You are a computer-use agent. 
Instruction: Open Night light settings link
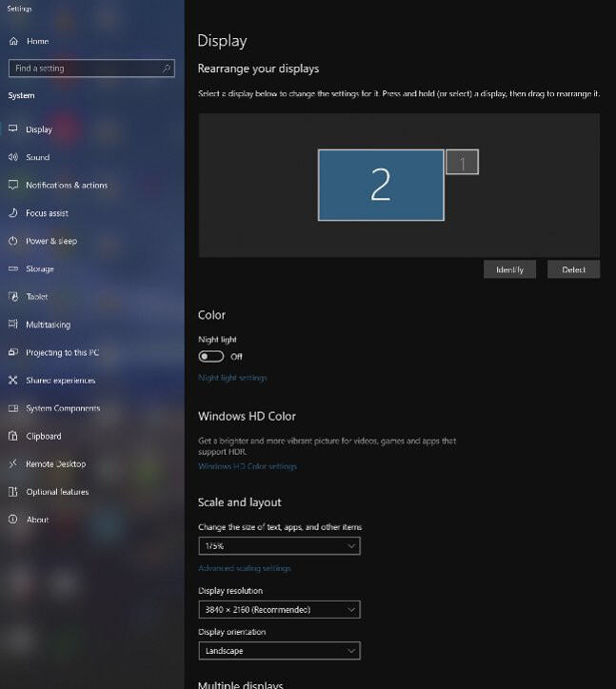pos(232,378)
